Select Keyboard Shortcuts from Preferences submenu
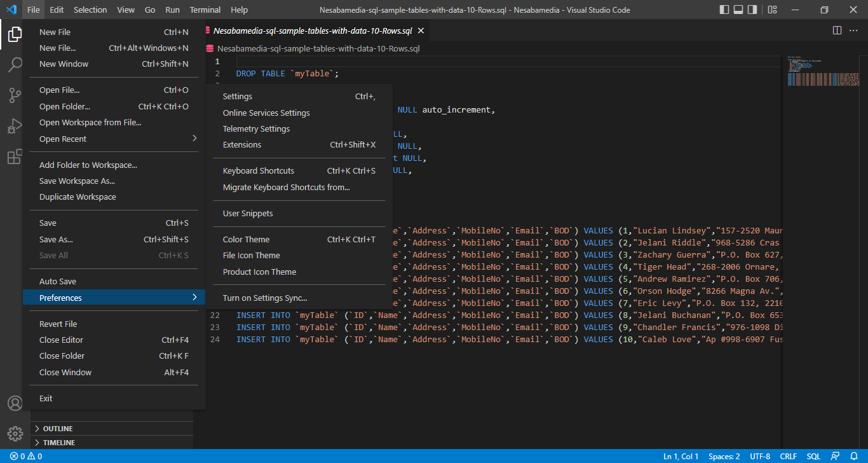This screenshot has width=868, height=463. [259, 171]
